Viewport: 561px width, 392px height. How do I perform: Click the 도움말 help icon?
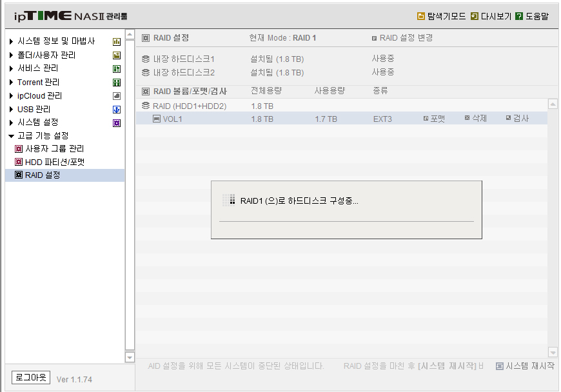coord(519,16)
